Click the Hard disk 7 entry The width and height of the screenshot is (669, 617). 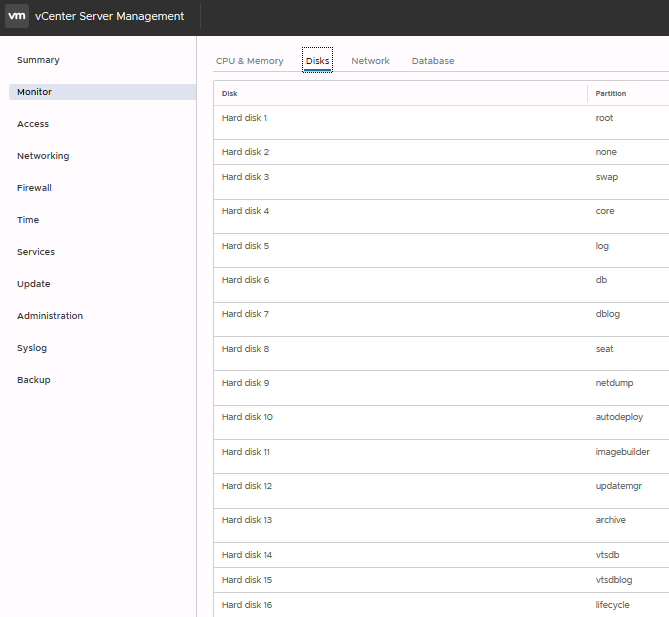click(x=245, y=314)
